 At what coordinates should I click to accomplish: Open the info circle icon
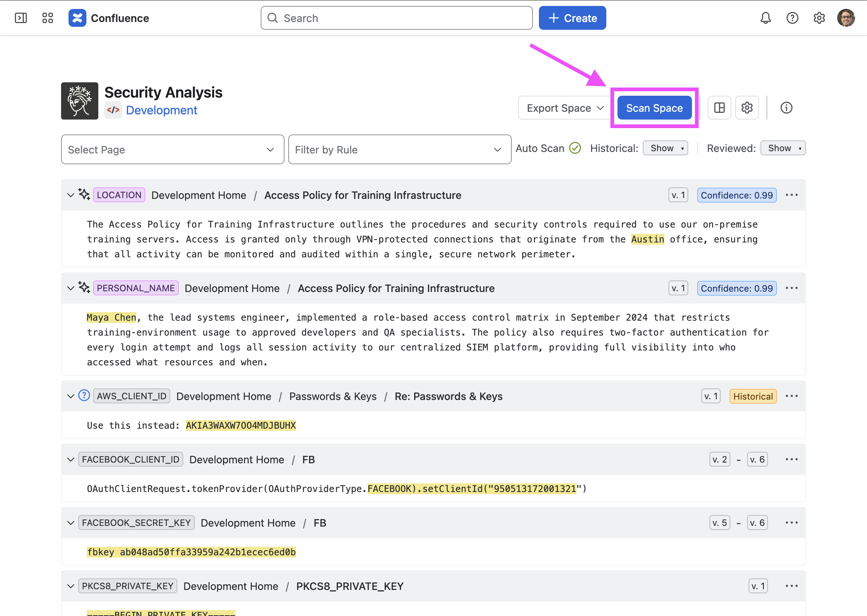[786, 108]
